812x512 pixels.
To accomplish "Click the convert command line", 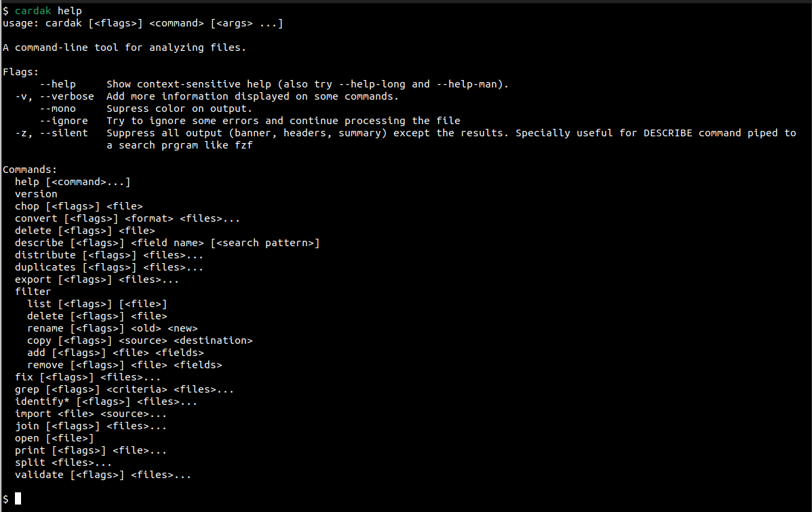I will click(127, 218).
